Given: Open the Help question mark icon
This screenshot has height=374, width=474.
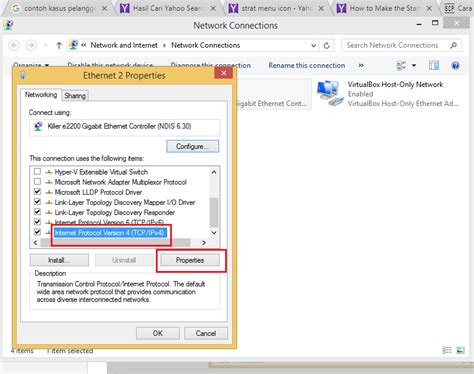Looking at the screenshot, I should (x=455, y=65).
